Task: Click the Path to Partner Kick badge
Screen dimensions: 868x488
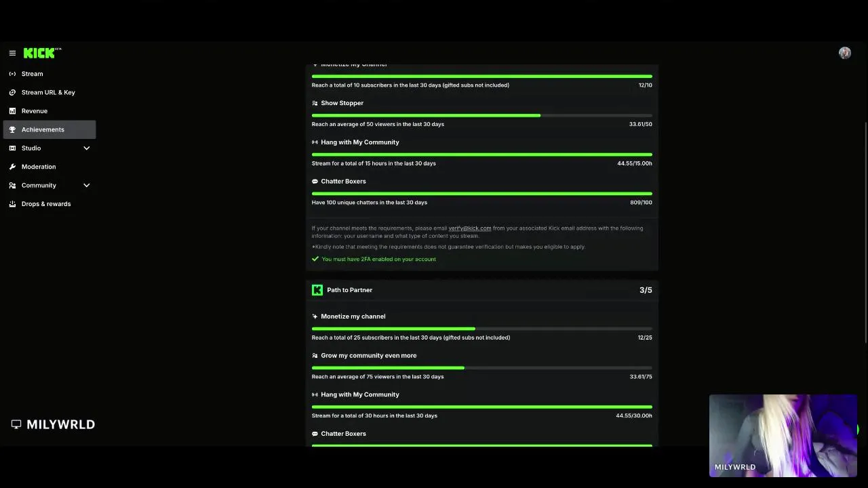Action: pyautogui.click(x=317, y=290)
